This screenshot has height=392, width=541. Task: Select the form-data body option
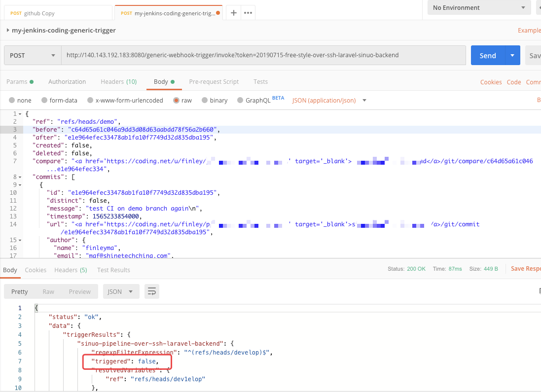click(x=45, y=100)
